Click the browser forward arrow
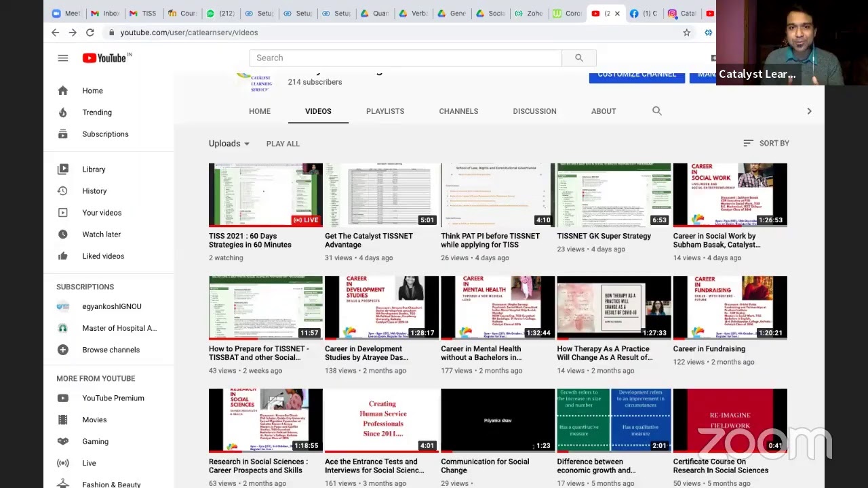 coord(73,33)
